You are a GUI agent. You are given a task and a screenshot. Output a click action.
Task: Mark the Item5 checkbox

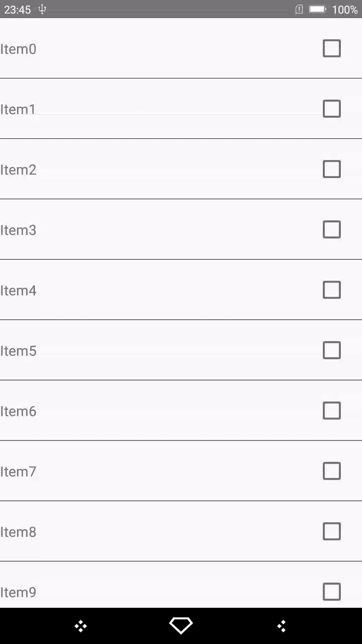point(332,350)
